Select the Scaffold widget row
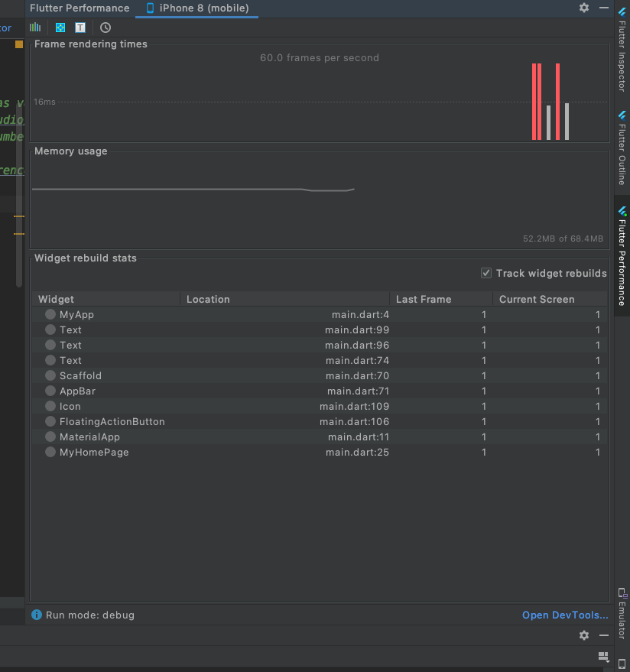630x672 pixels. [x=80, y=375]
